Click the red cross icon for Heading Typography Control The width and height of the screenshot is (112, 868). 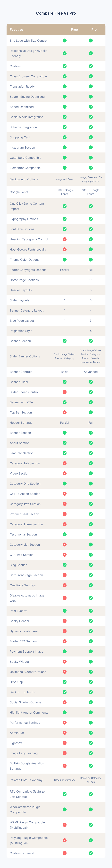(65, 239)
